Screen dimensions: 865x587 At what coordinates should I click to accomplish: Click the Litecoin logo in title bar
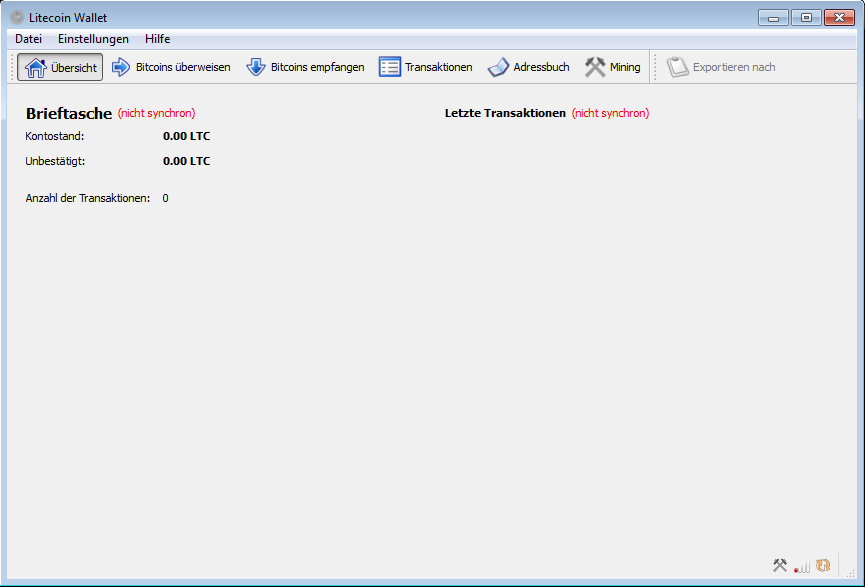[x=17, y=18]
